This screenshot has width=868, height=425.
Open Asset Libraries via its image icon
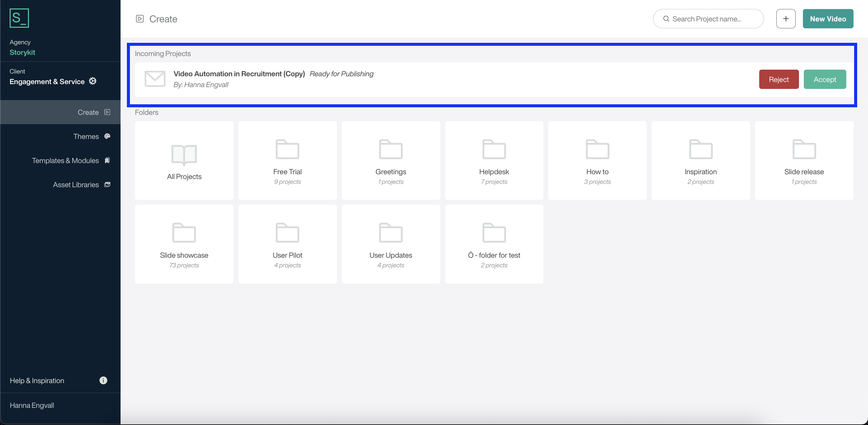pyautogui.click(x=107, y=185)
